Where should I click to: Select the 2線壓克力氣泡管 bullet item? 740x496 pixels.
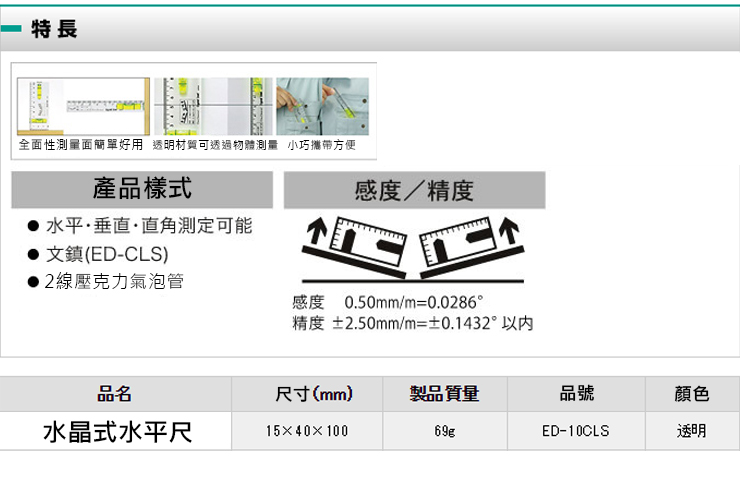tap(114, 281)
